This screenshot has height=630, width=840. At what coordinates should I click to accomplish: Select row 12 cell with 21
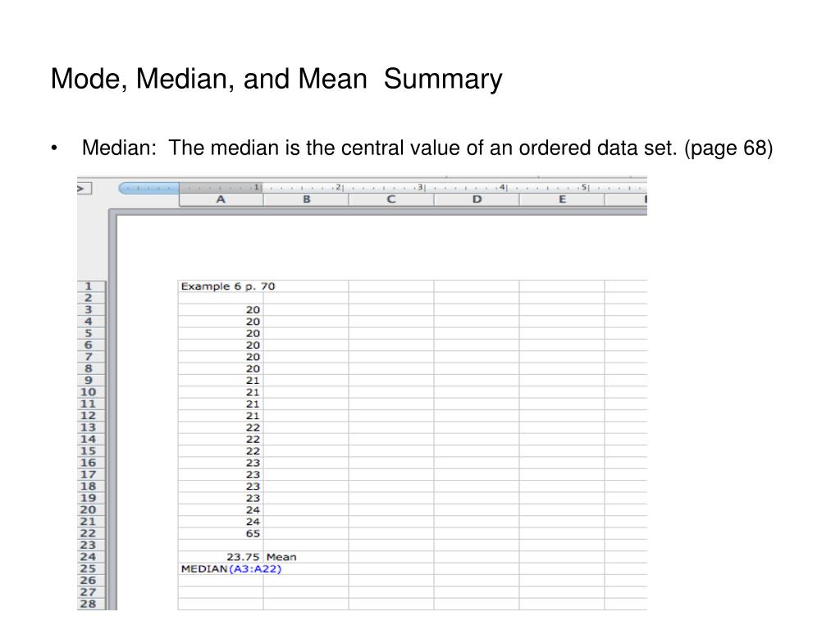221,416
